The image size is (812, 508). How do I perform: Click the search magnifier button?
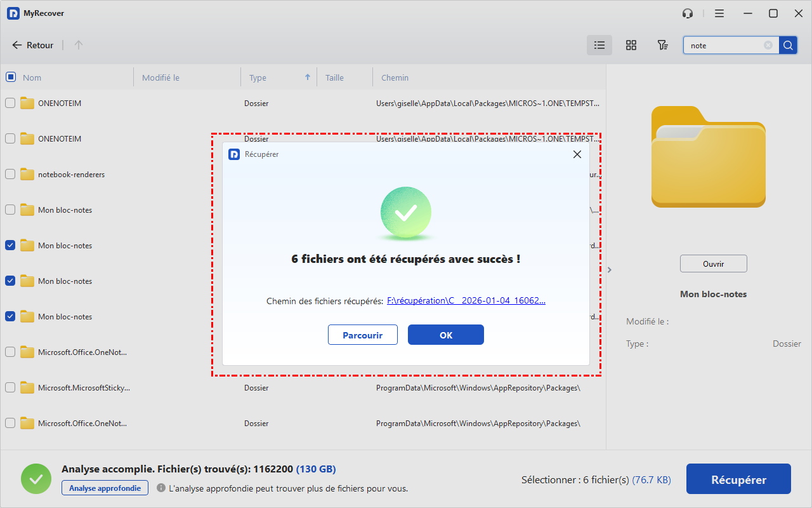pyautogui.click(x=788, y=45)
